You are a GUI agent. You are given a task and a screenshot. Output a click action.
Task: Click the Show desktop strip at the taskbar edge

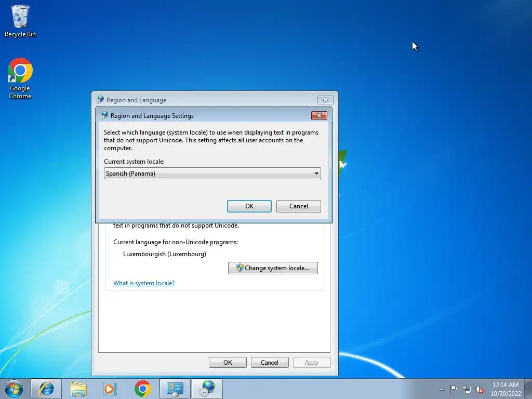click(x=528, y=389)
